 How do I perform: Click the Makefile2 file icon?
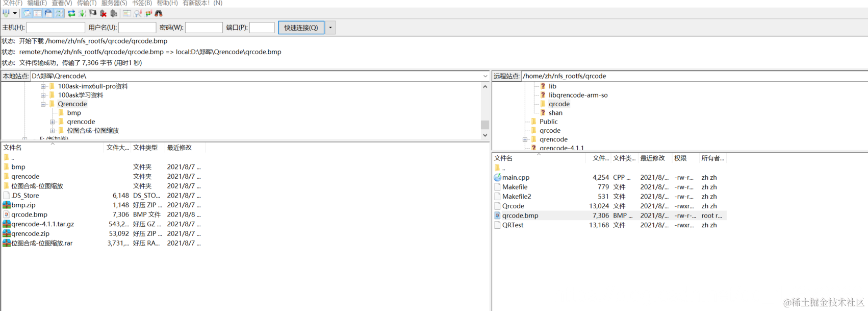[497, 197]
